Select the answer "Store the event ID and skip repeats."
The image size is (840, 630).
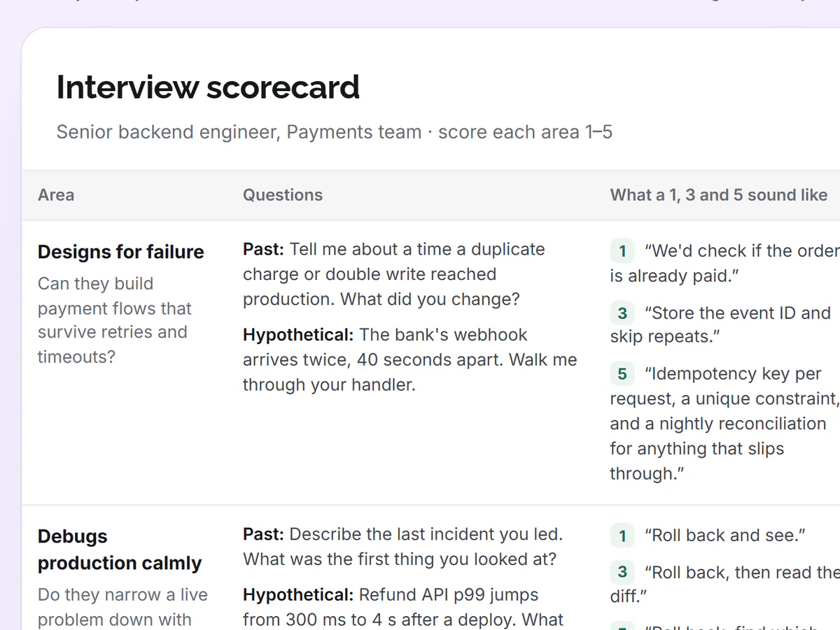pyautogui.click(x=720, y=325)
